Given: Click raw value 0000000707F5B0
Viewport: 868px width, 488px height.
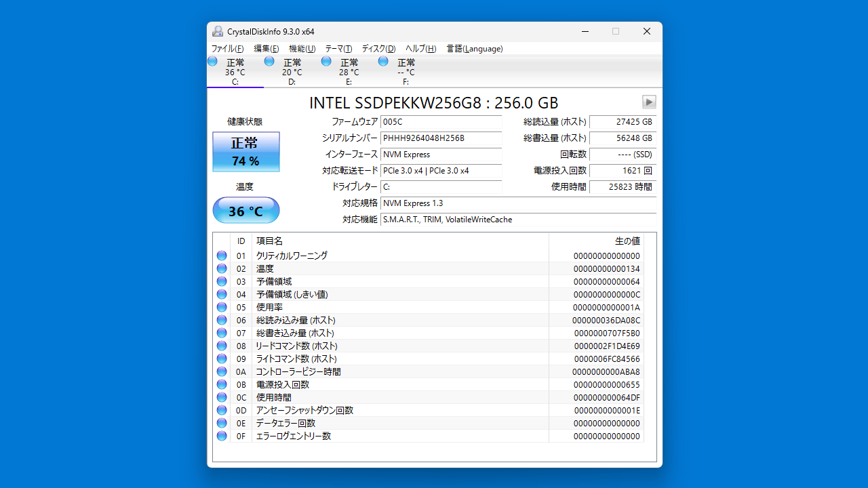Looking at the screenshot, I should (x=607, y=333).
